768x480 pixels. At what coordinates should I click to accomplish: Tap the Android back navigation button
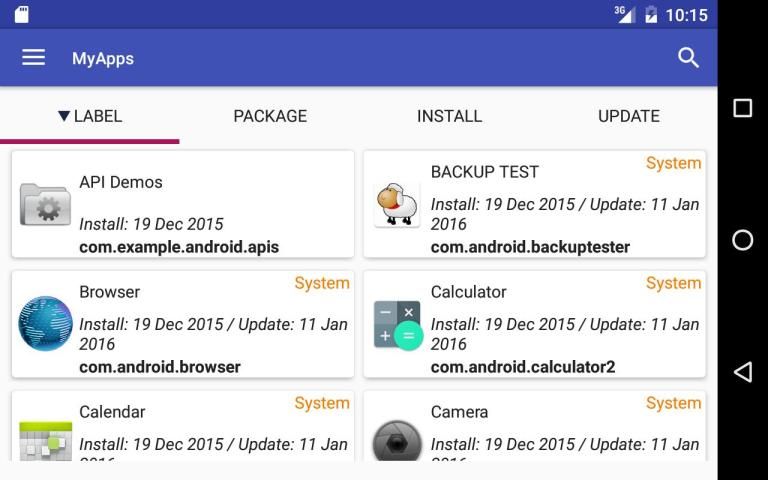743,372
